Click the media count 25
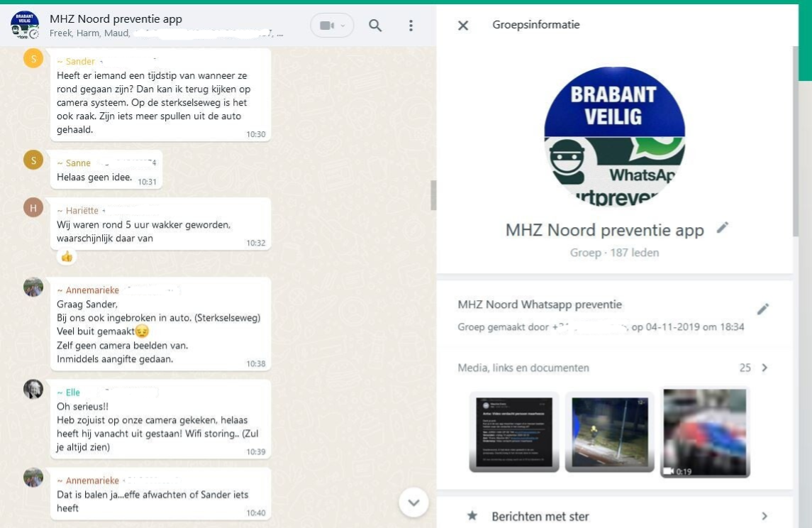Screen dimensions: 812x528 [x=745, y=368]
